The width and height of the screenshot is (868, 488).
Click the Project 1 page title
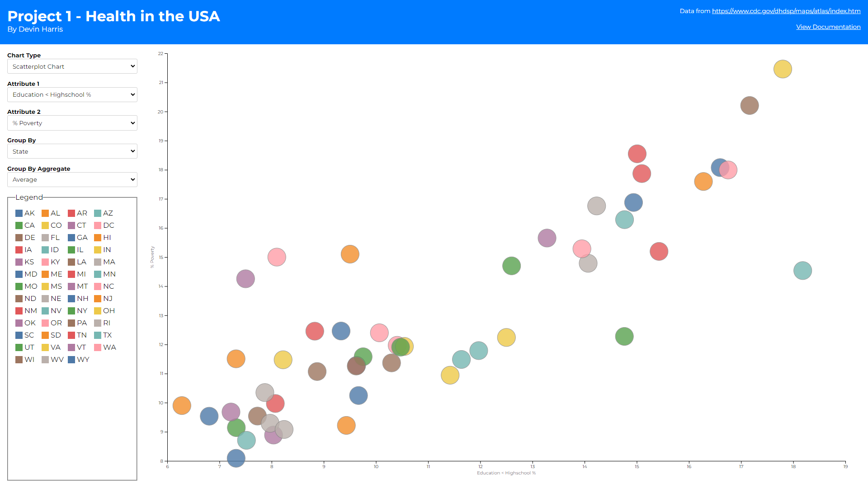(x=113, y=16)
